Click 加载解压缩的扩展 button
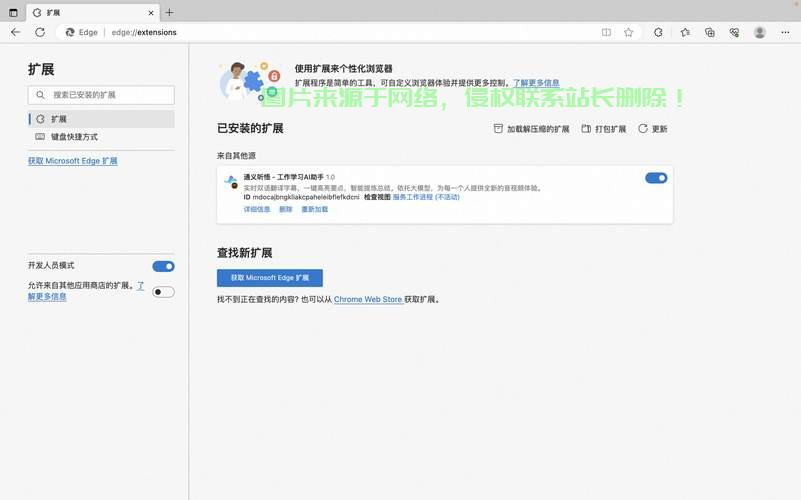The image size is (801, 500). pos(531,129)
